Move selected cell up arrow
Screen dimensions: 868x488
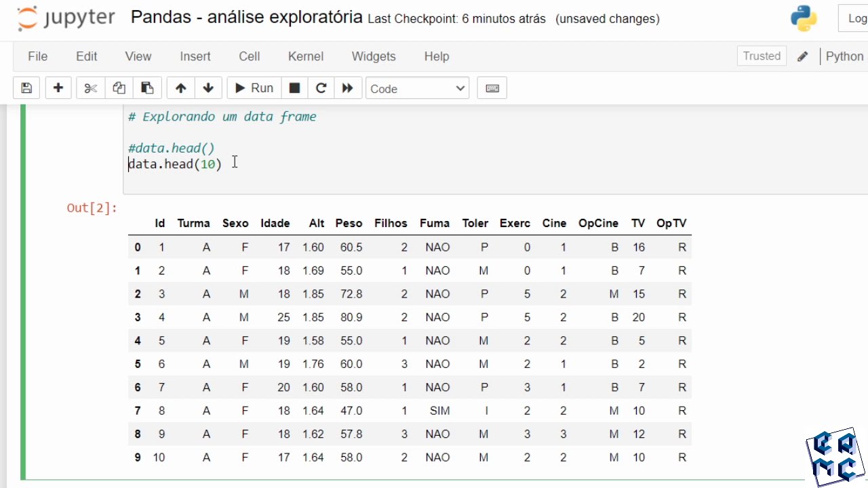180,88
